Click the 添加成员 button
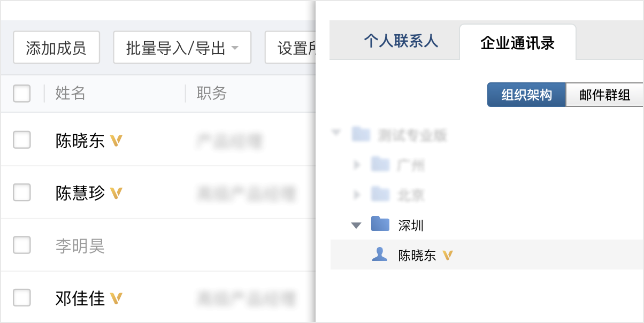644x323 pixels. point(56,48)
